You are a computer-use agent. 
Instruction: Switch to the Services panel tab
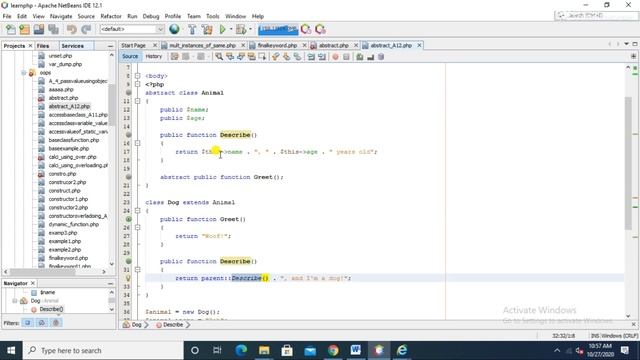pyautogui.click(x=73, y=46)
